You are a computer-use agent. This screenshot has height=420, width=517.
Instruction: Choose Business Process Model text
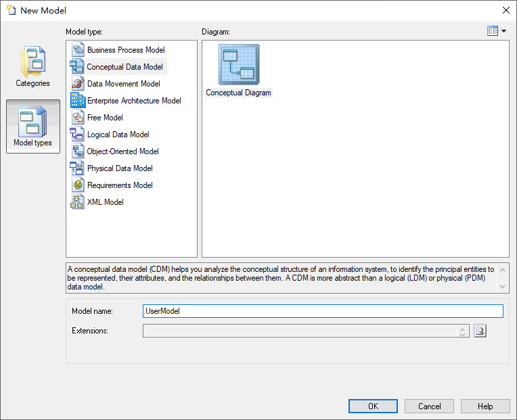[126, 50]
